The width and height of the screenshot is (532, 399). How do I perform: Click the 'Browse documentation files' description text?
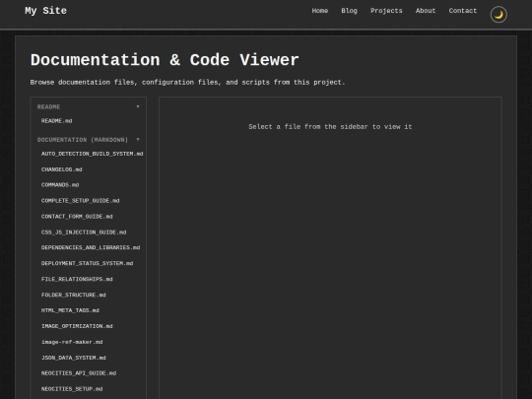tap(187, 83)
